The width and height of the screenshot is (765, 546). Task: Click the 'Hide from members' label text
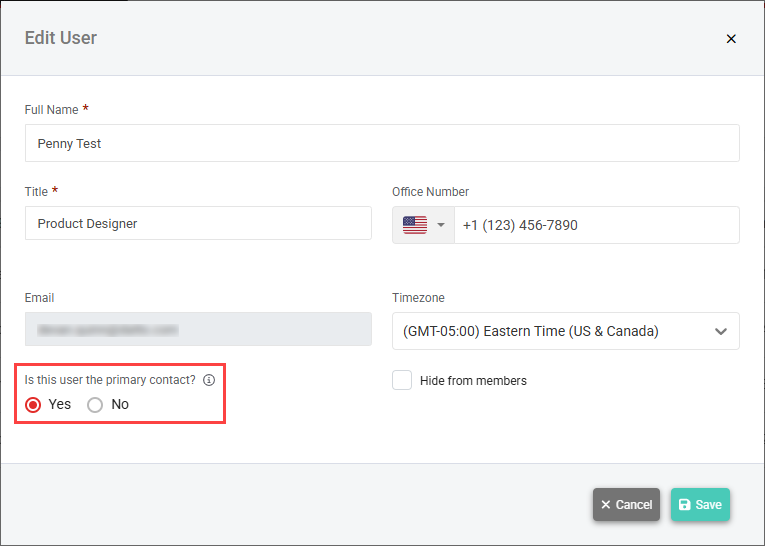click(x=473, y=381)
